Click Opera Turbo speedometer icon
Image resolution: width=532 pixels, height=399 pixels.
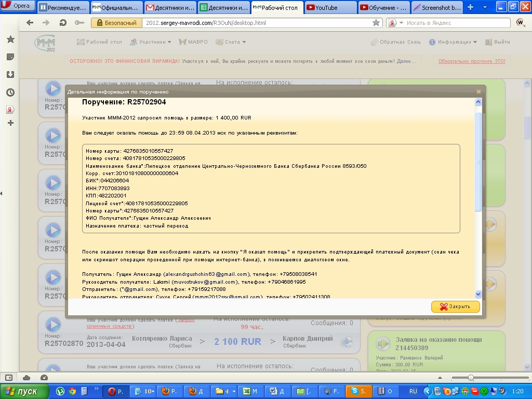pyautogui.click(x=44, y=378)
